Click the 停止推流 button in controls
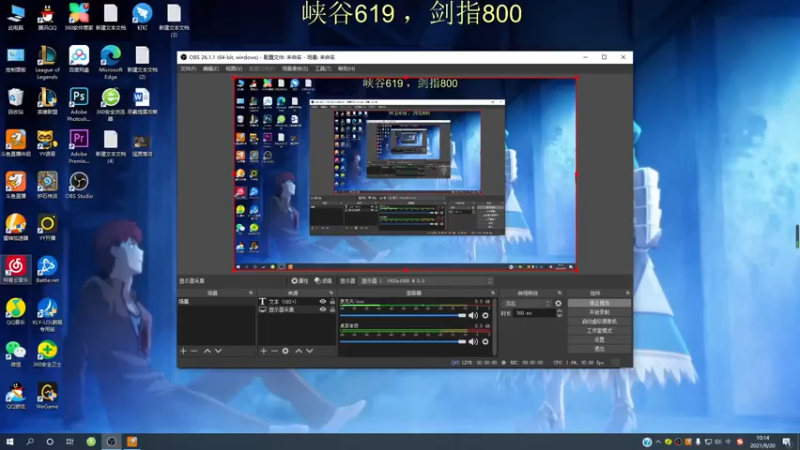The width and height of the screenshot is (800, 450). [599, 303]
